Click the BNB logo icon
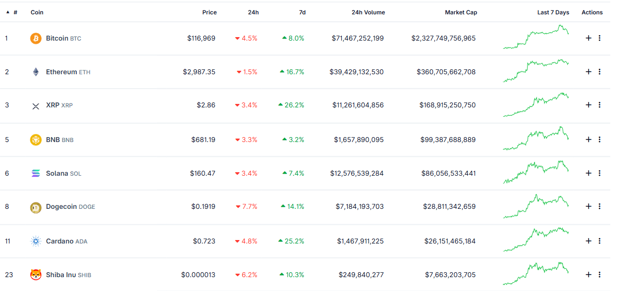 (36, 140)
